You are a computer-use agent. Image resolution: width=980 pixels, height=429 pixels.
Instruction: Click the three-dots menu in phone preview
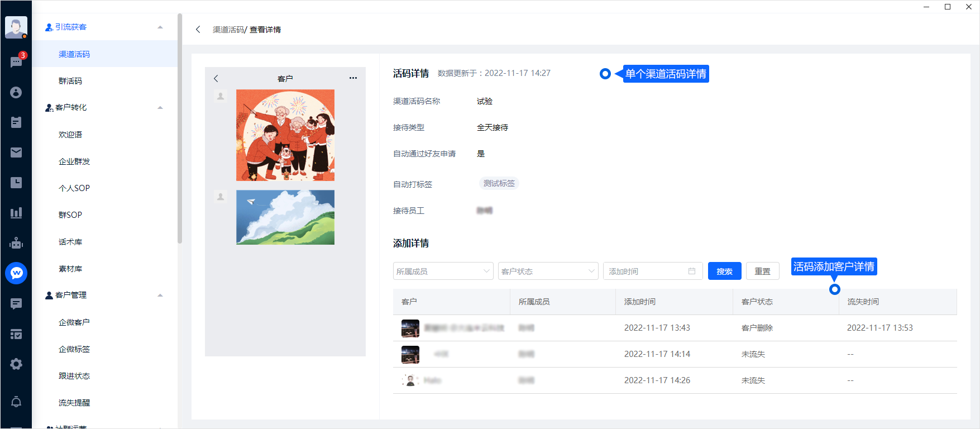point(353,78)
